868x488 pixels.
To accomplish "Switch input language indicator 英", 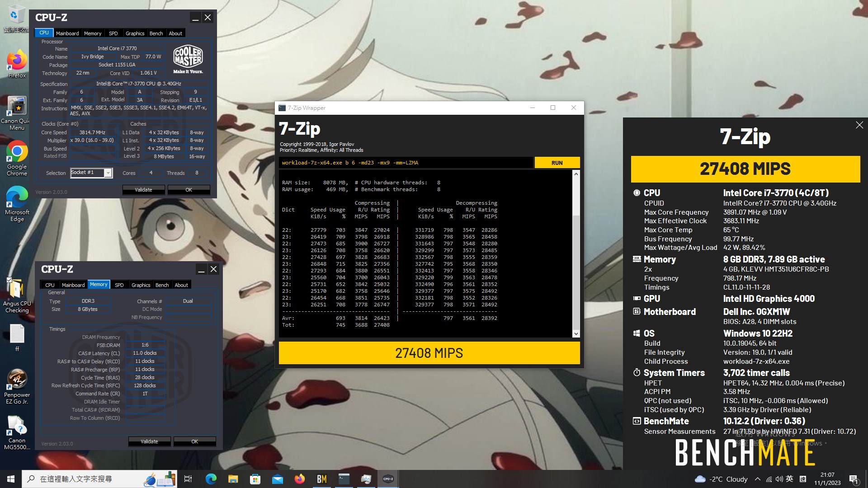I will click(x=789, y=479).
